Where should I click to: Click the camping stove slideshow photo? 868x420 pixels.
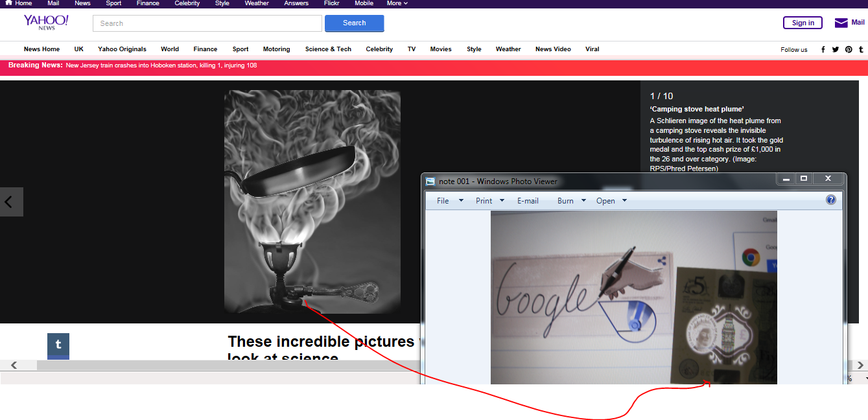312,202
